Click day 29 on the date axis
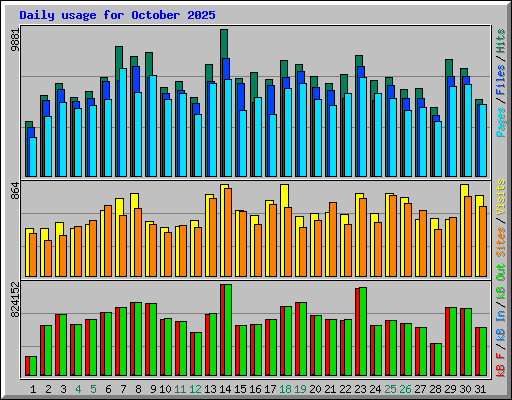 point(450,389)
